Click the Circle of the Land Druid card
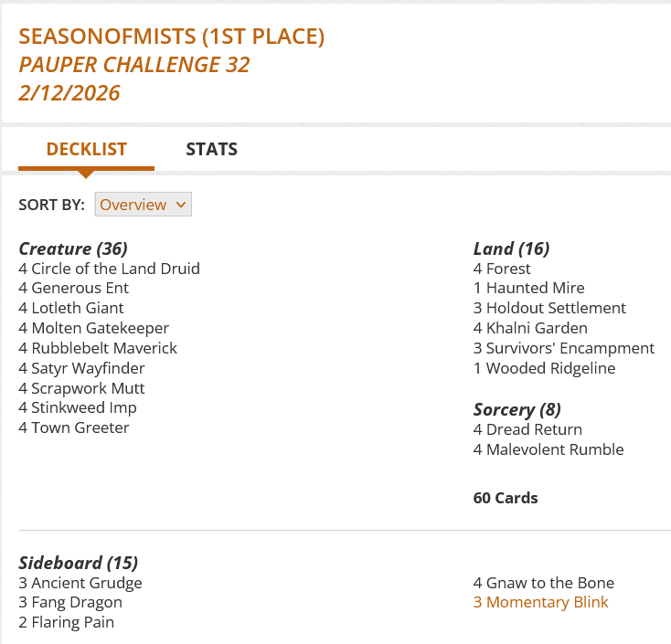Viewport: 671px width, 644px height. (x=115, y=269)
